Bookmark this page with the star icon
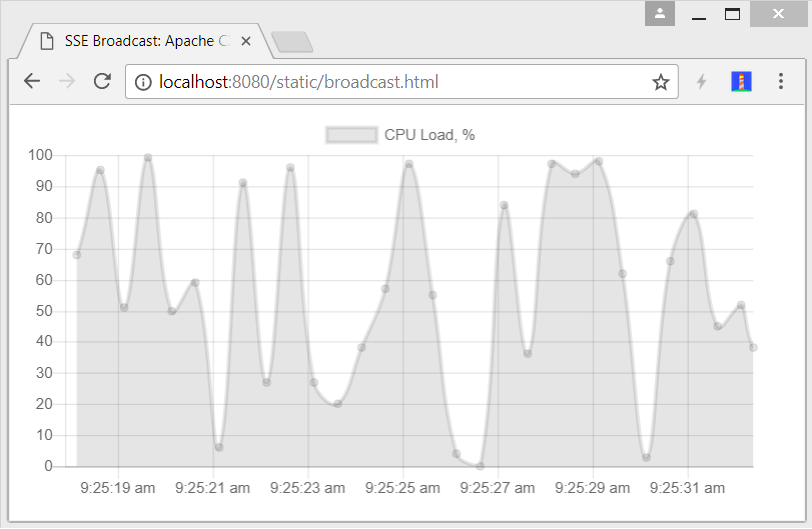The image size is (812, 529). pos(660,82)
